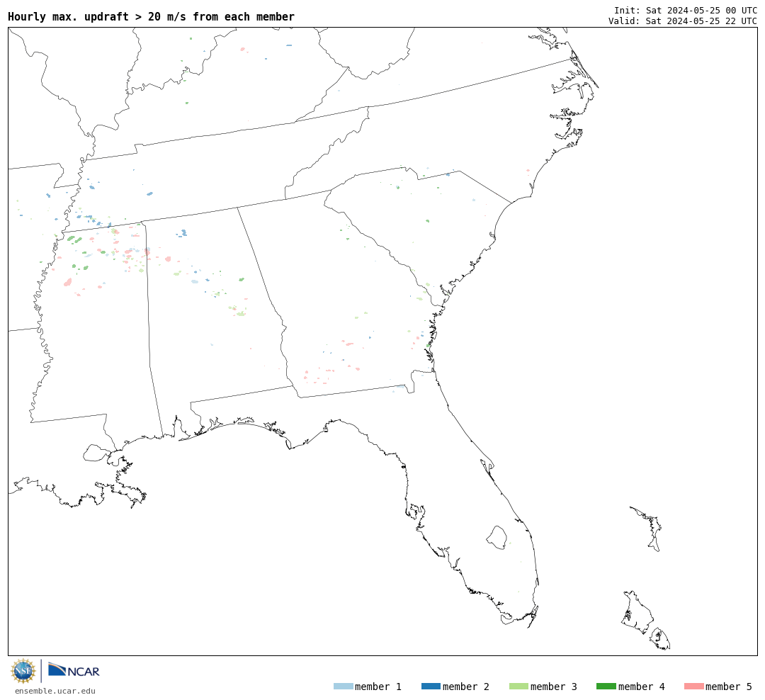Click the member 3 light green swatch
Screen dimensions: 765x700
coord(518,686)
